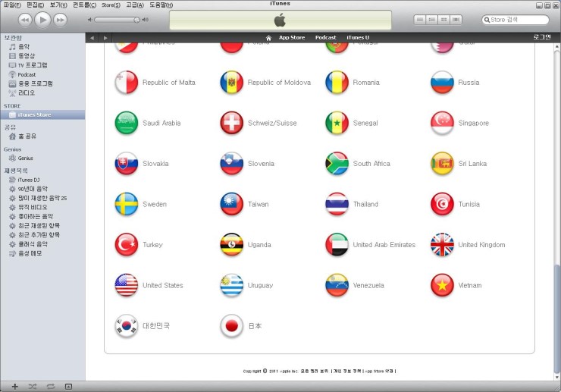Toggle shuffle at the bottom bar
Image resolution: width=561 pixels, height=392 pixels.
point(33,386)
